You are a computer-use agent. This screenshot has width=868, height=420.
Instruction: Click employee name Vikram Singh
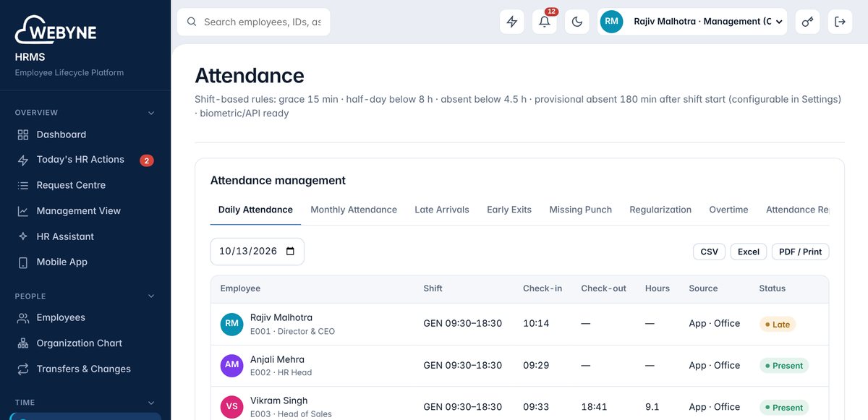point(278,400)
